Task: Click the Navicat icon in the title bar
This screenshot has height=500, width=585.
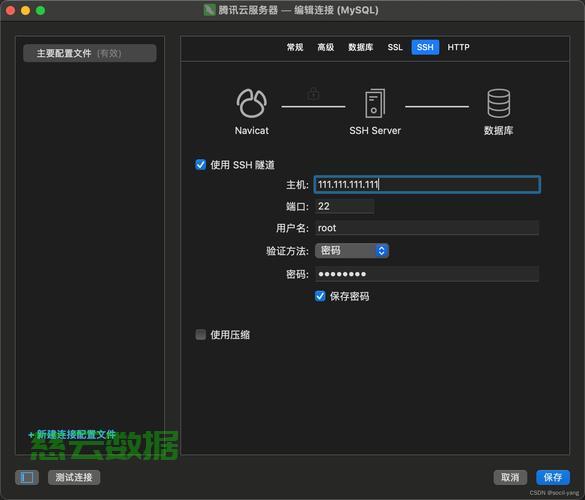Action: [209, 10]
